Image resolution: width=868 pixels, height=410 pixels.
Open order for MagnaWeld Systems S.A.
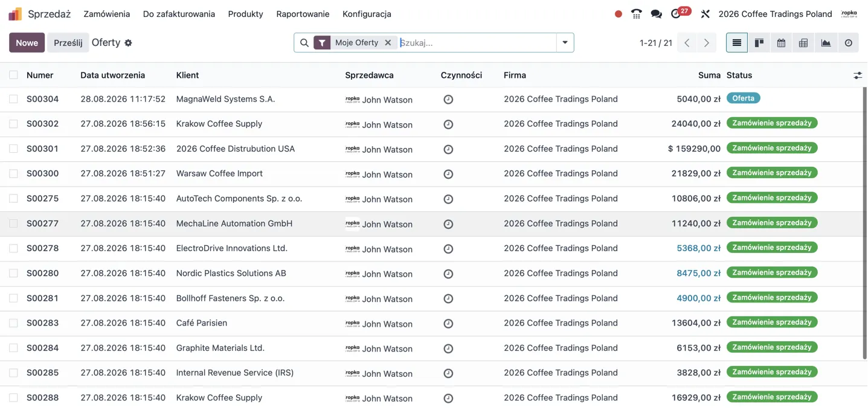click(x=225, y=99)
